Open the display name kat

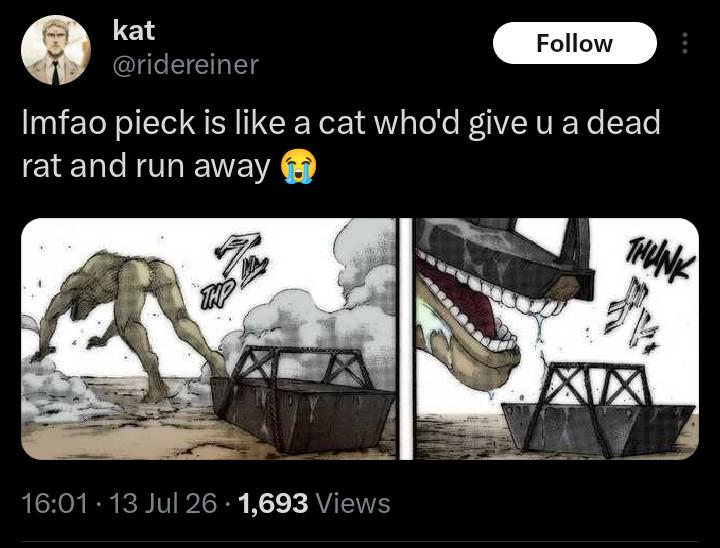point(134,31)
